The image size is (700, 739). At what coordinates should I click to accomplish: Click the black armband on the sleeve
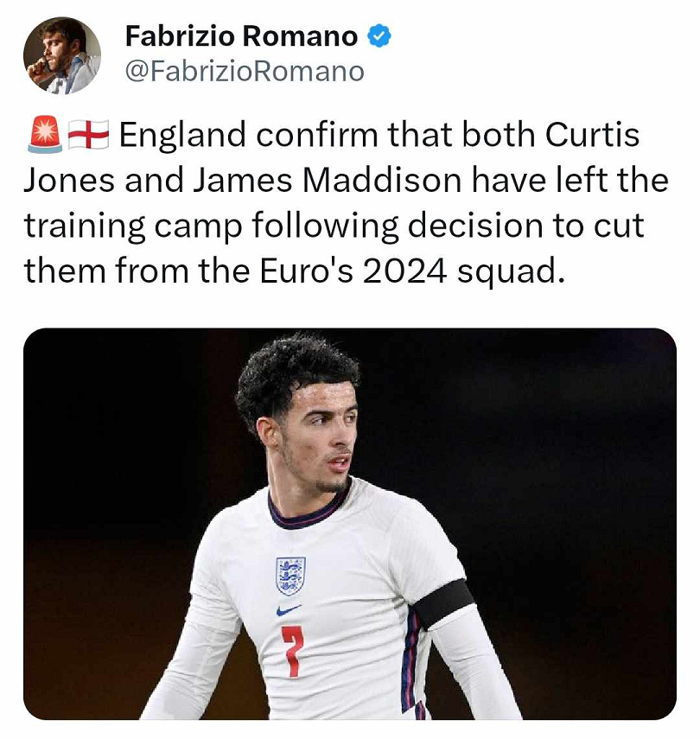(443, 604)
